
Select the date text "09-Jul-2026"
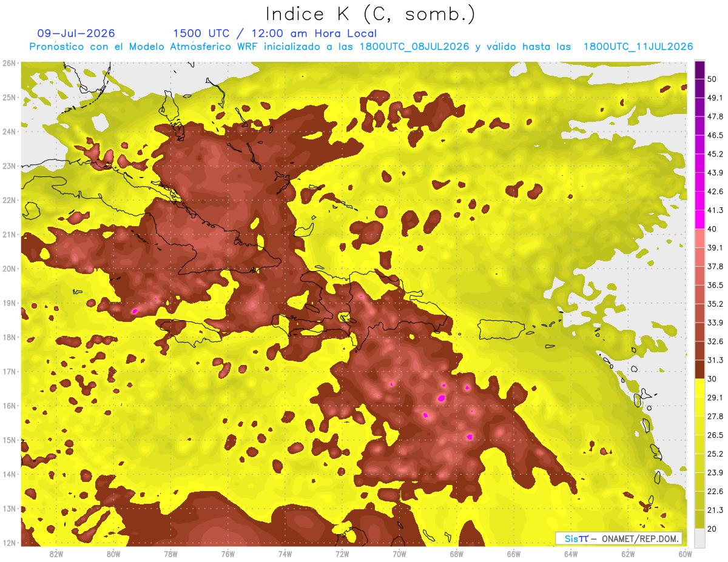(x=76, y=33)
